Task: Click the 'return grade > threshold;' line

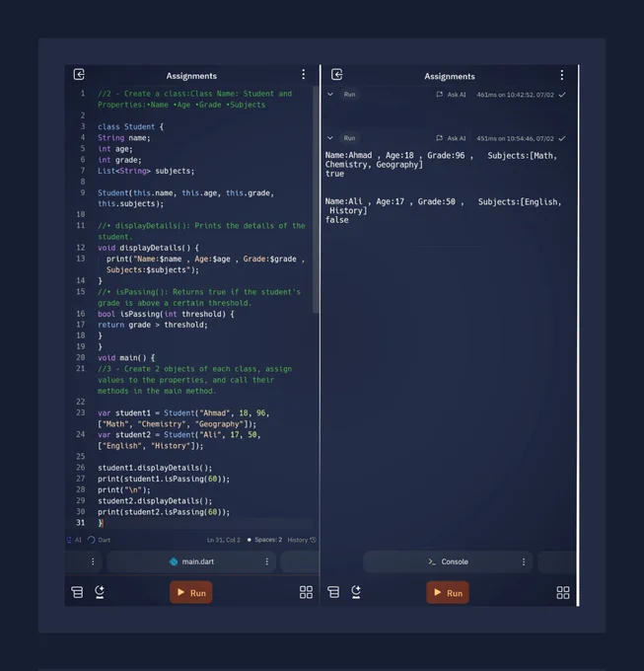Action: 153,325
